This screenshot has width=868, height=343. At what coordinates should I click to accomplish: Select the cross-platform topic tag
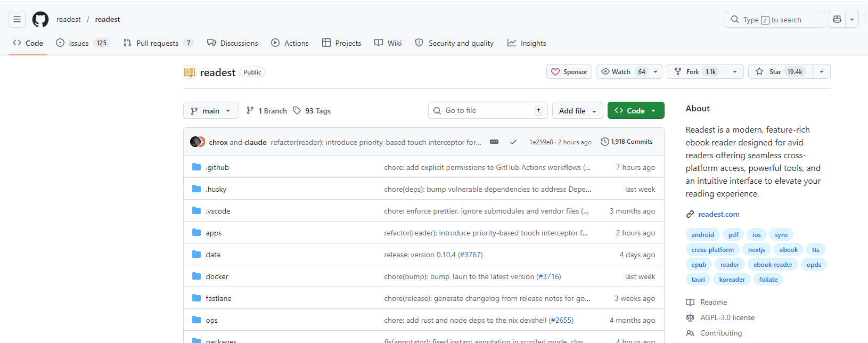[713, 250]
